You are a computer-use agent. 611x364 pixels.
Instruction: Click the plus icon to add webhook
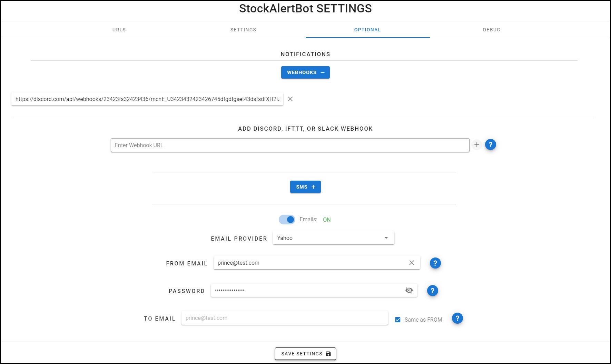coord(477,145)
